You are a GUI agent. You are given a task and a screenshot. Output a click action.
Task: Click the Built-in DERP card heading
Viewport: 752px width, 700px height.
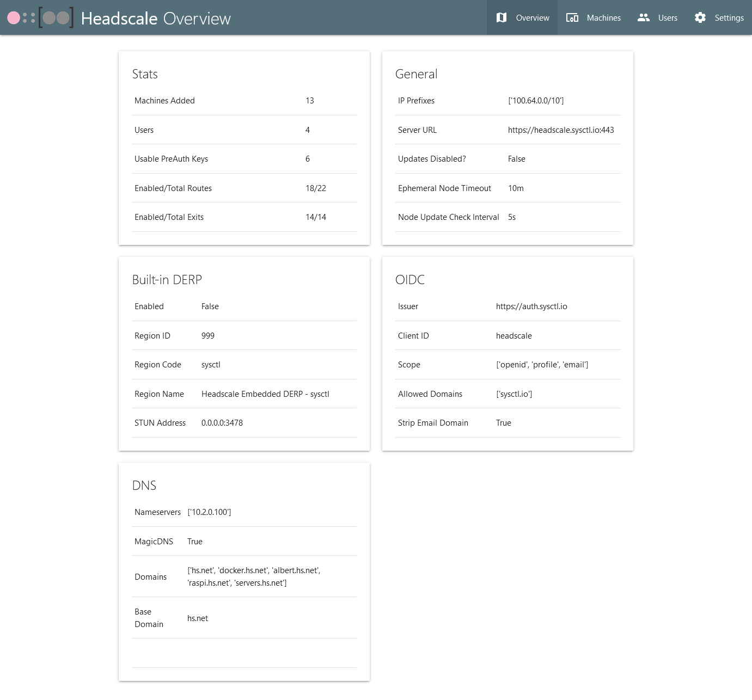click(167, 280)
